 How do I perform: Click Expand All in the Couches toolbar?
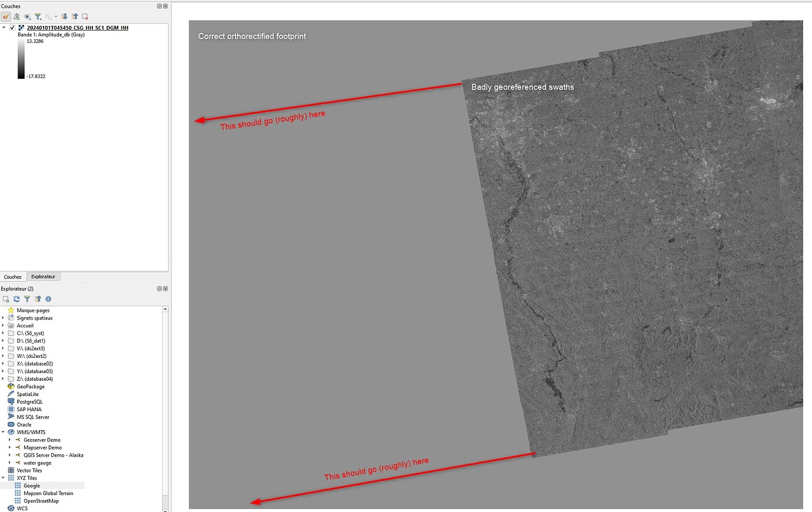click(x=65, y=16)
